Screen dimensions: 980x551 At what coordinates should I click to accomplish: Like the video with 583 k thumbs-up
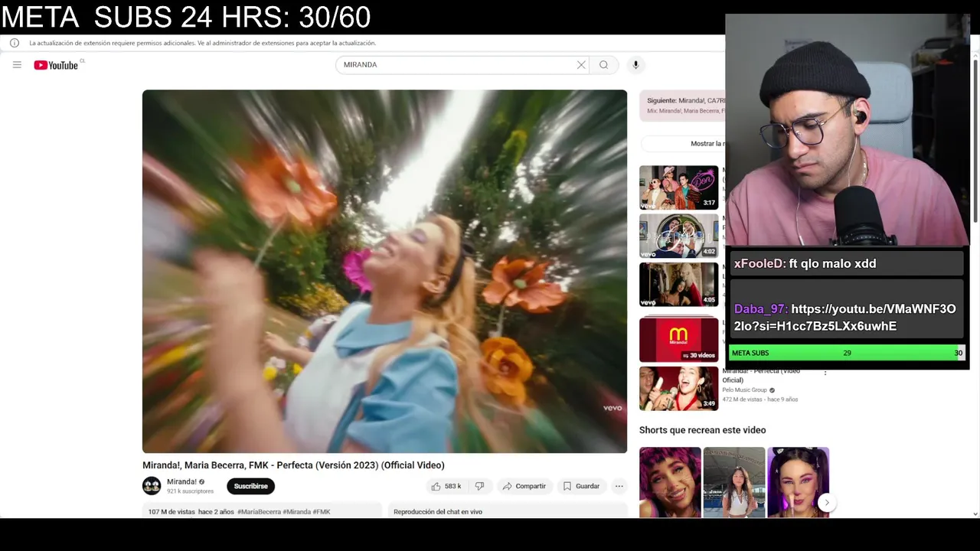pyautogui.click(x=446, y=486)
